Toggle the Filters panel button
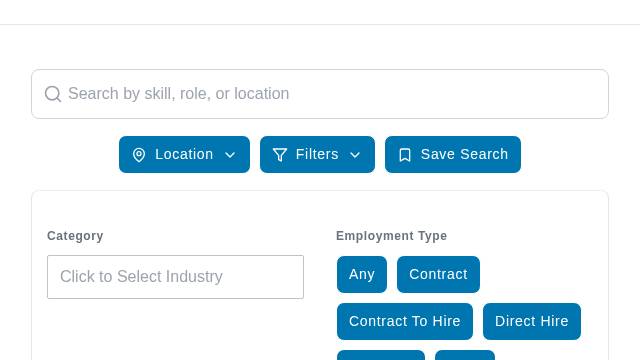Image resolution: width=640 pixels, height=360 pixels. coord(317,154)
